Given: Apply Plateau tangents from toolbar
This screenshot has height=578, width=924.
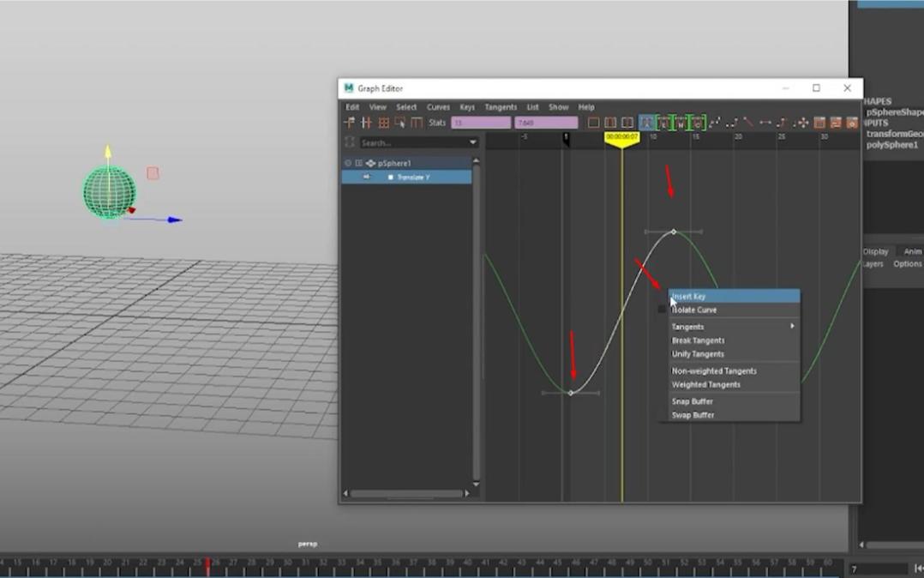Looking at the screenshot, I should click(x=801, y=123).
